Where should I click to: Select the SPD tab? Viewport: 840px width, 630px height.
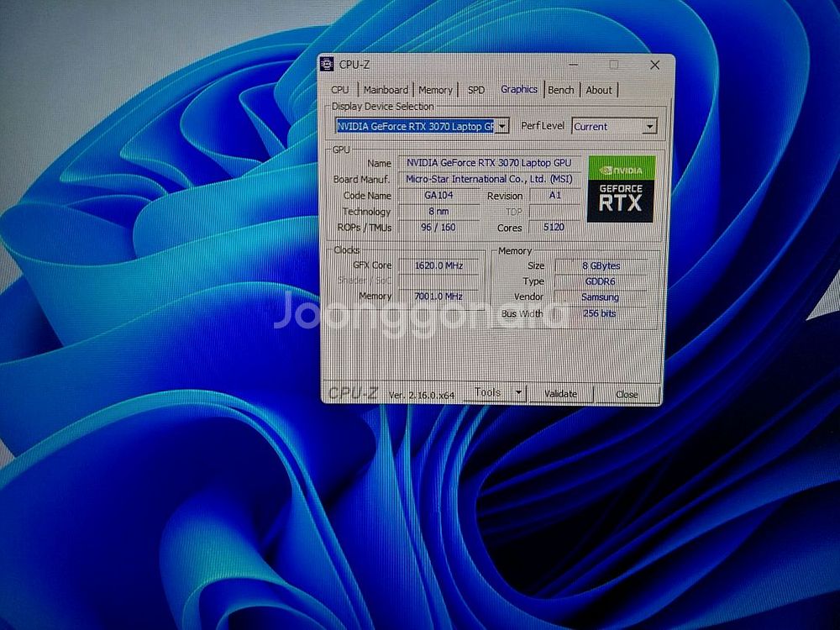[x=475, y=90]
